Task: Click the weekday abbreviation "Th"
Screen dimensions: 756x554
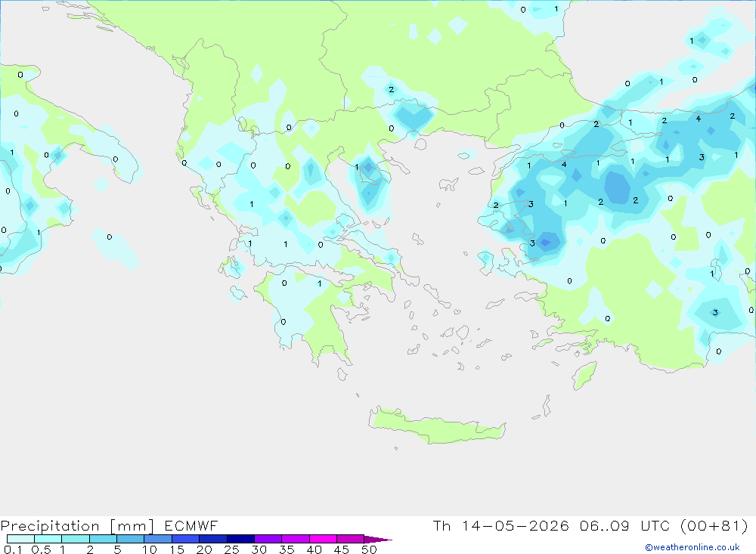Action: tap(442, 525)
